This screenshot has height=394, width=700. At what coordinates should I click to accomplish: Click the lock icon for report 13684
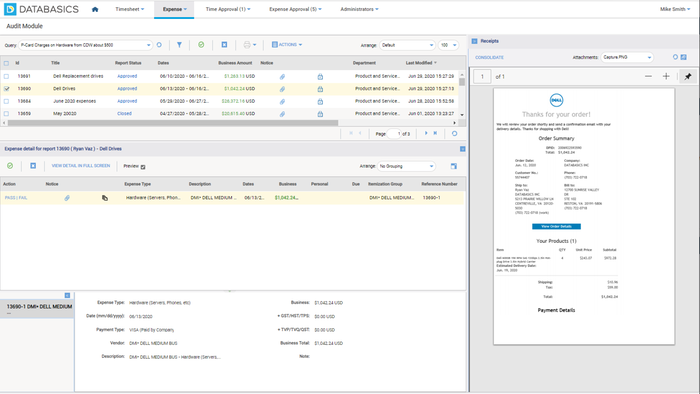pos(320,102)
